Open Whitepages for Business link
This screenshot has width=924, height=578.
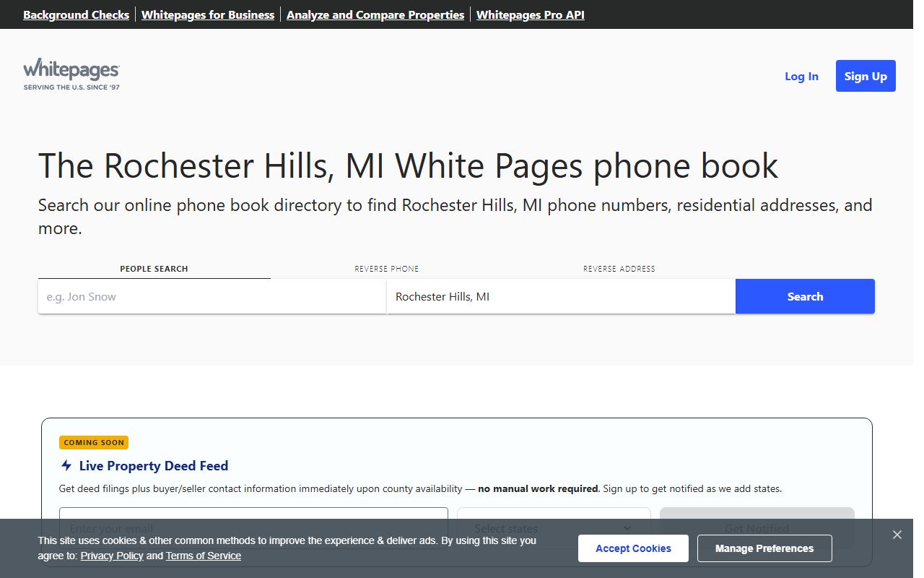[208, 14]
